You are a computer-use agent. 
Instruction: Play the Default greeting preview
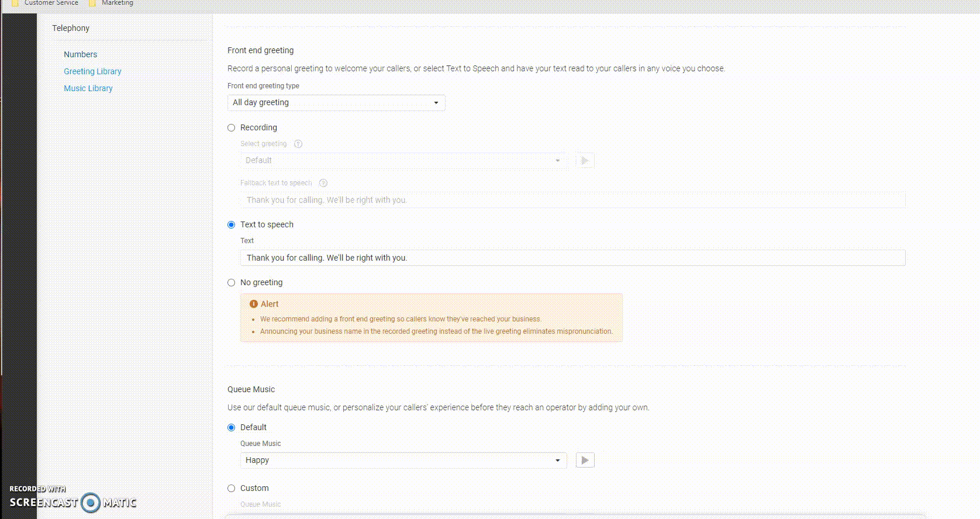point(585,161)
